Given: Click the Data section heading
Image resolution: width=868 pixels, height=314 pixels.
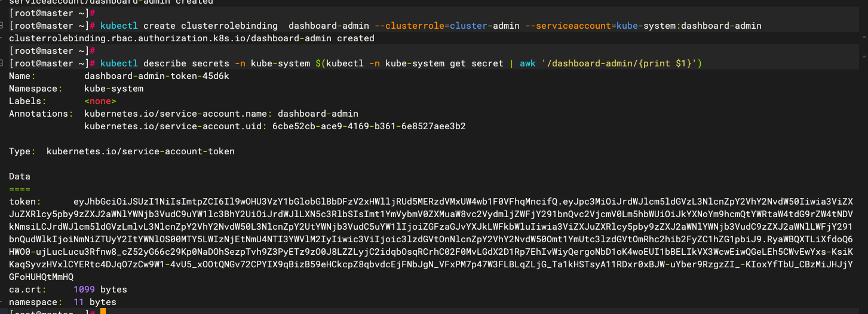Looking at the screenshot, I should point(20,176).
